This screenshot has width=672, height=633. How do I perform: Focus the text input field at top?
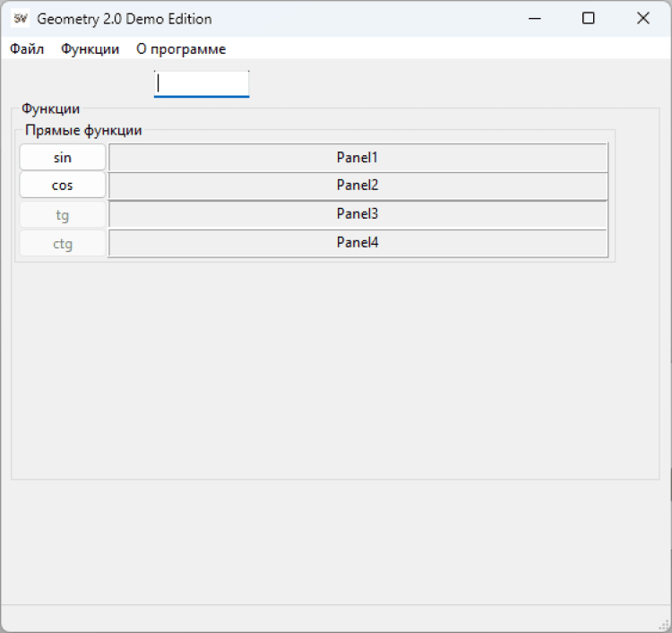[x=202, y=83]
